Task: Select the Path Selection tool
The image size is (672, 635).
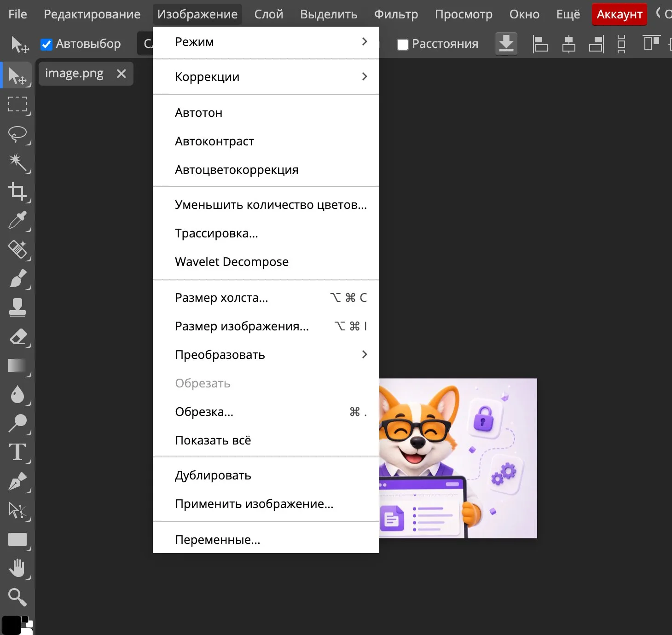Action: 17,510
